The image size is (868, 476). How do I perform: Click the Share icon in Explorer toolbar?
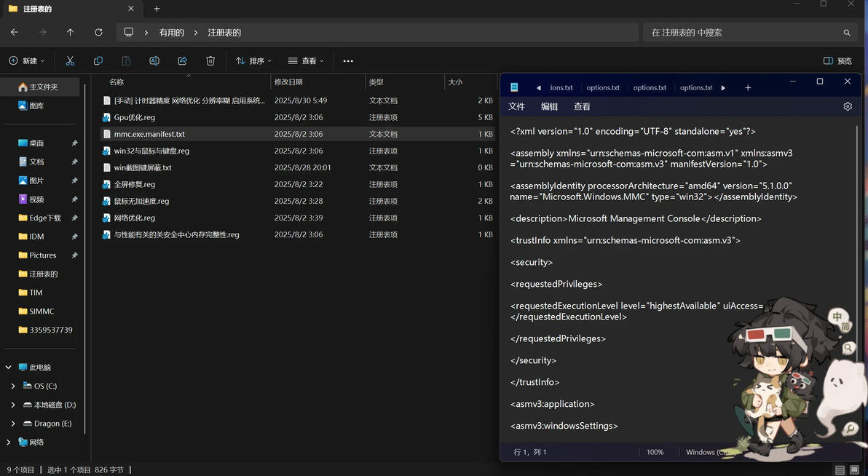click(182, 61)
